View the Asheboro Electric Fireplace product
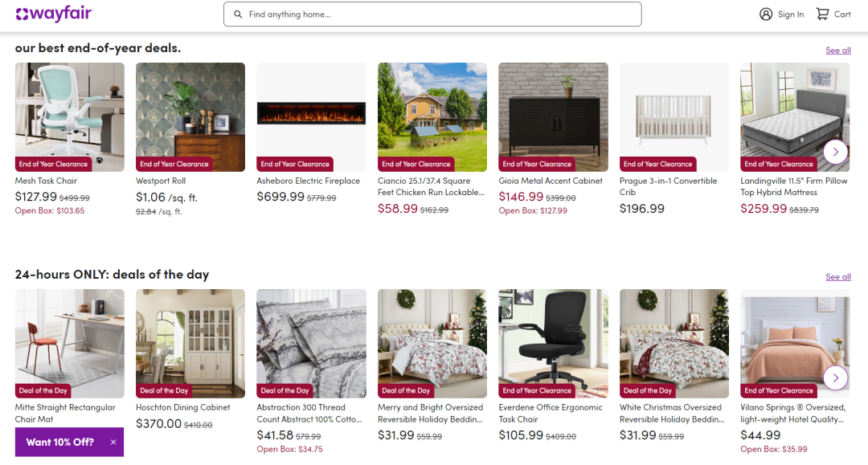868x465 pixels. tap(309, 181)
